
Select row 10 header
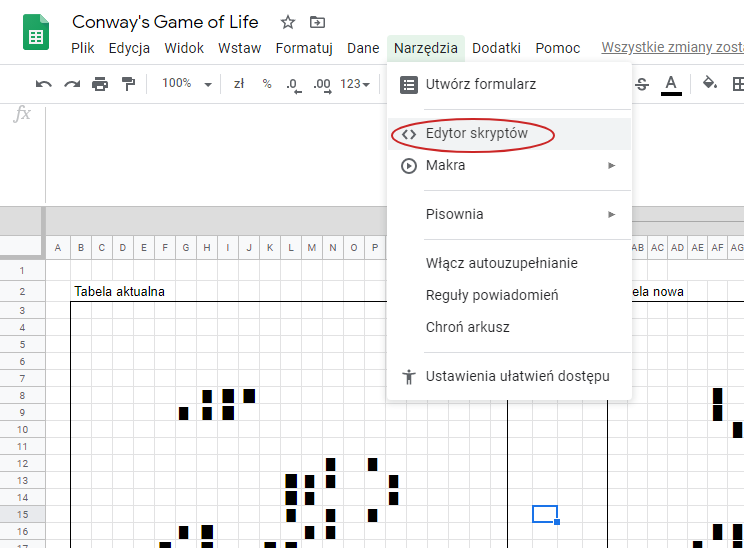pos(22,429)
